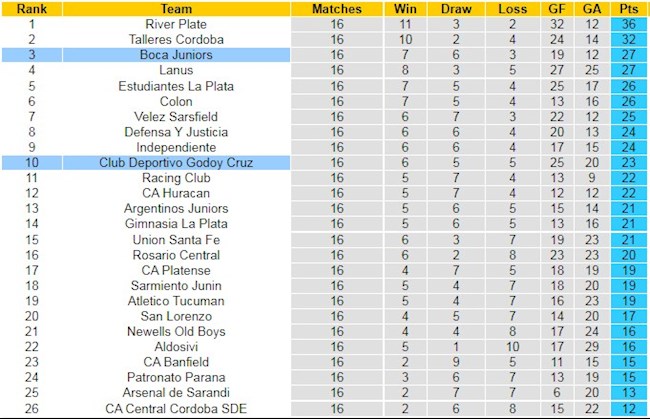The image size is (650, 419).
Task: Click the Matches column header
Action: pyautogui.click(x=336, y=8)
